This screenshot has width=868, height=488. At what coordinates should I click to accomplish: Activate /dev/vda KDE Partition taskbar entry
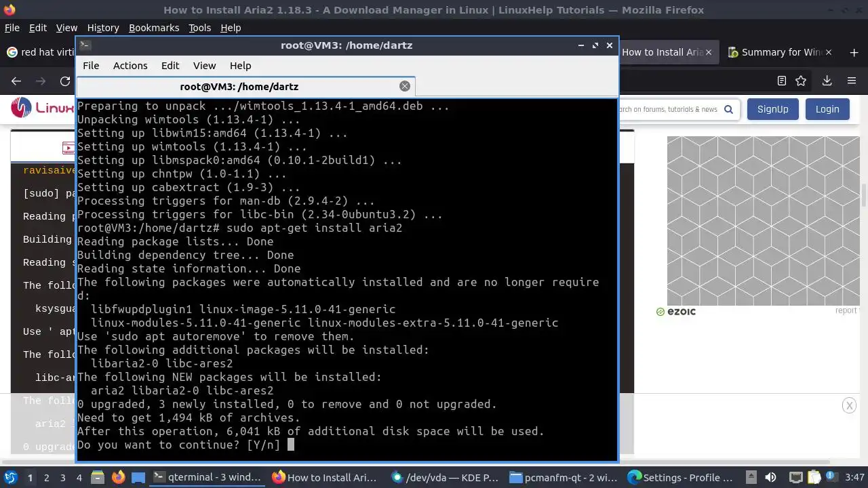click(446, 477)
